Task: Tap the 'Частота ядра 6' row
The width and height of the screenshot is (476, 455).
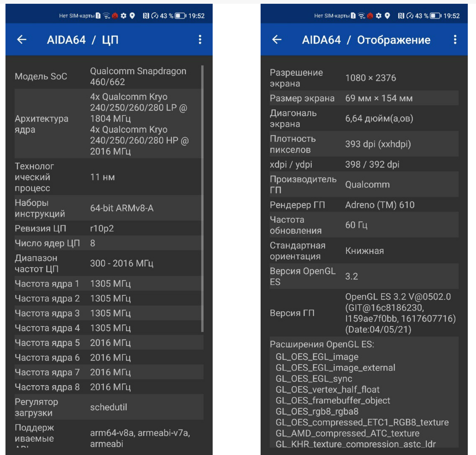Action: pos(109,357)
